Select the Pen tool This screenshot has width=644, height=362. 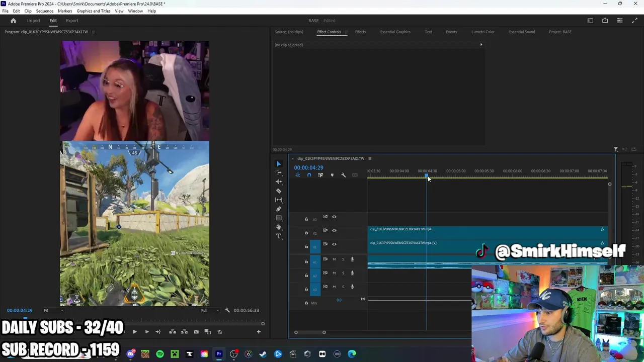coord(279,209)
